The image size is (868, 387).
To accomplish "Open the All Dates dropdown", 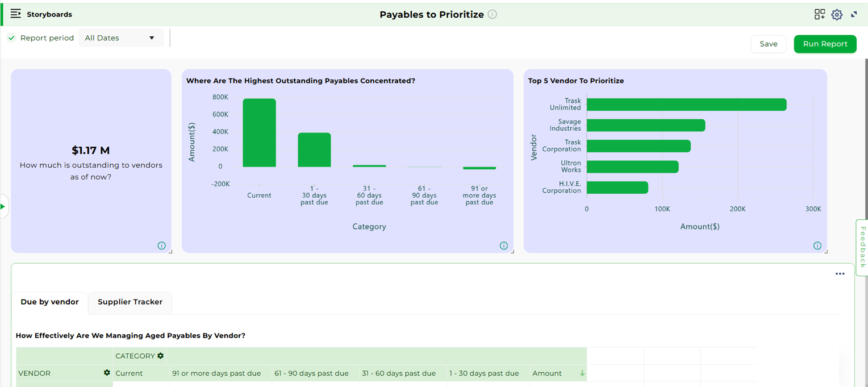I will tap(120, 38).
